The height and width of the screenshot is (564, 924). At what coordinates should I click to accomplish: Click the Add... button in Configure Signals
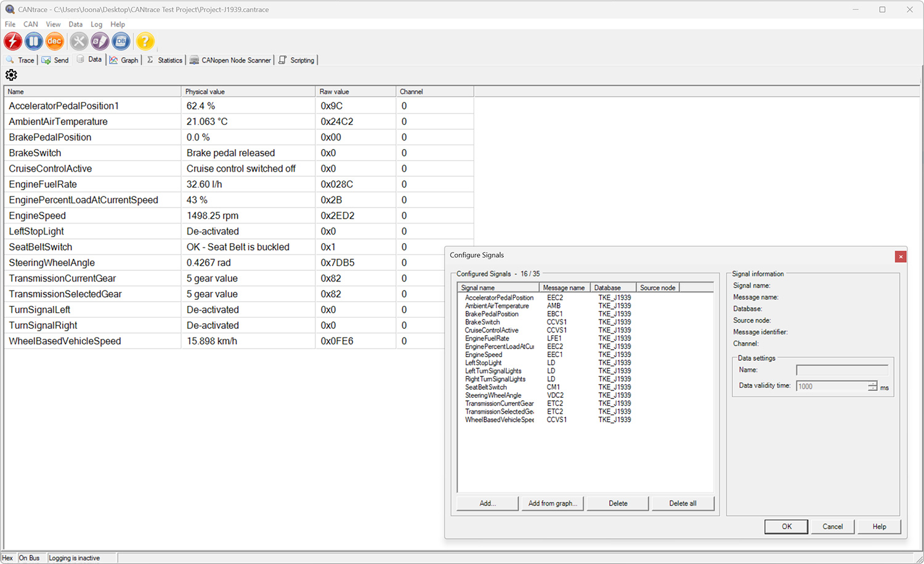pyautogui.click(x=487, y=503)
